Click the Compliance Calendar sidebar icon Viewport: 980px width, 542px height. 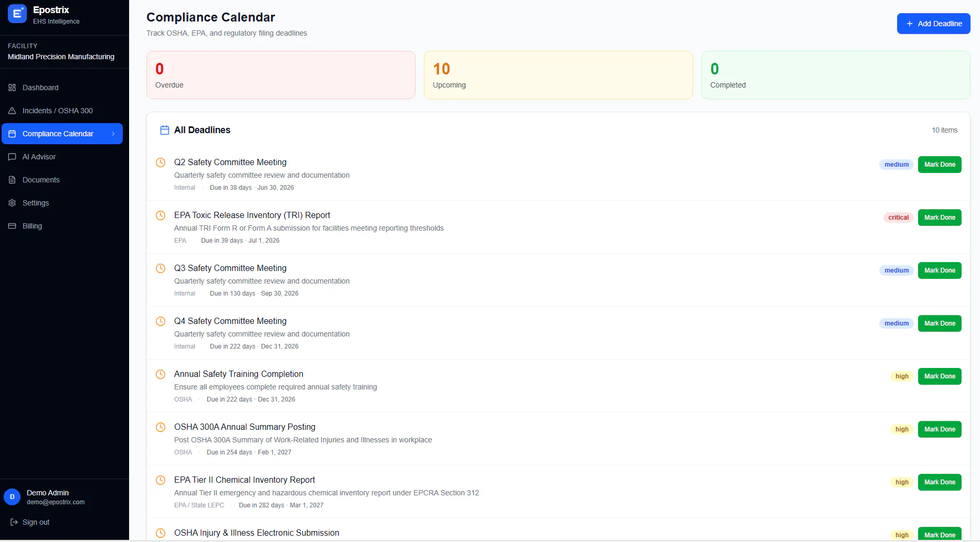click(x=12, y=134)
